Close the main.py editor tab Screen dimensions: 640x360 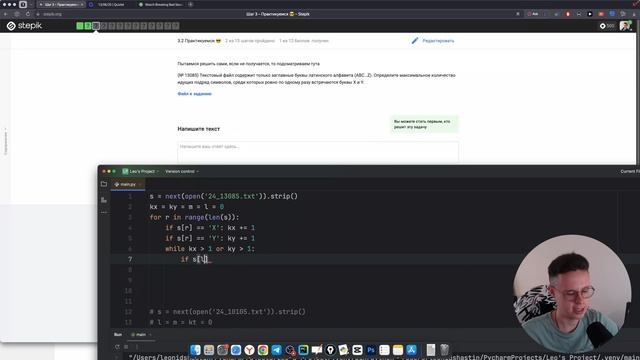(x=141, y=184)
